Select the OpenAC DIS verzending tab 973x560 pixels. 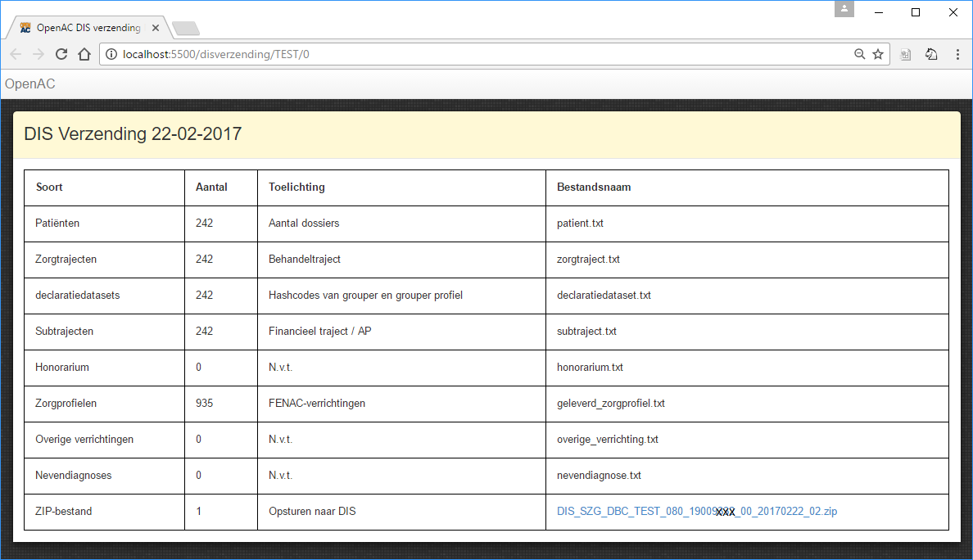click(x=88, y=28)
